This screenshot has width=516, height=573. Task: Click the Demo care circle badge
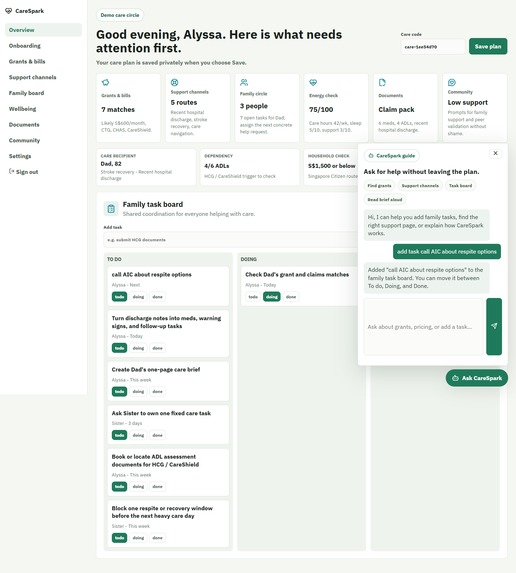click(120, 15)
